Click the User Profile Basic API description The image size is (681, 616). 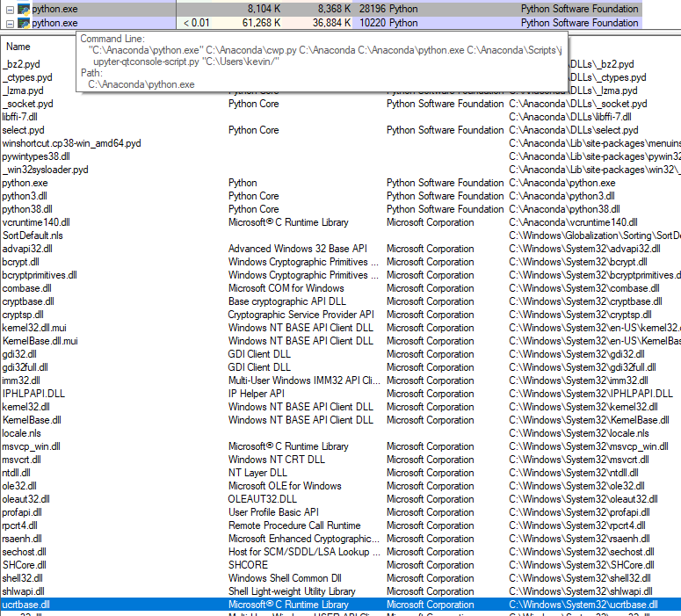[273, 512]
